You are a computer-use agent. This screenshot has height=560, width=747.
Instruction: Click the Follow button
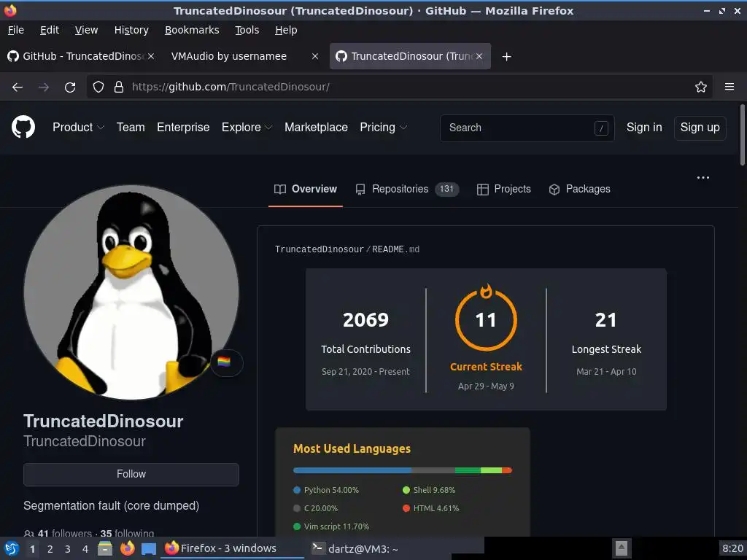tap(131, 474)
